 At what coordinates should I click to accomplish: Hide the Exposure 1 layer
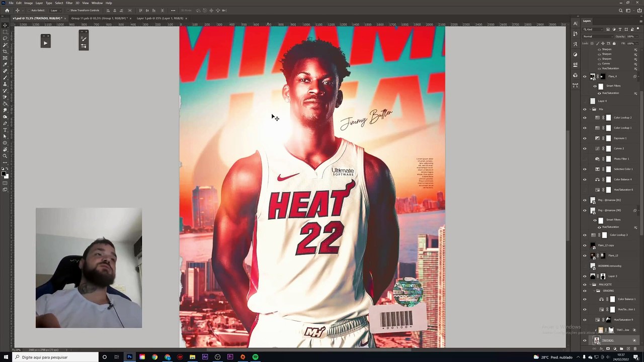point(585,138)
